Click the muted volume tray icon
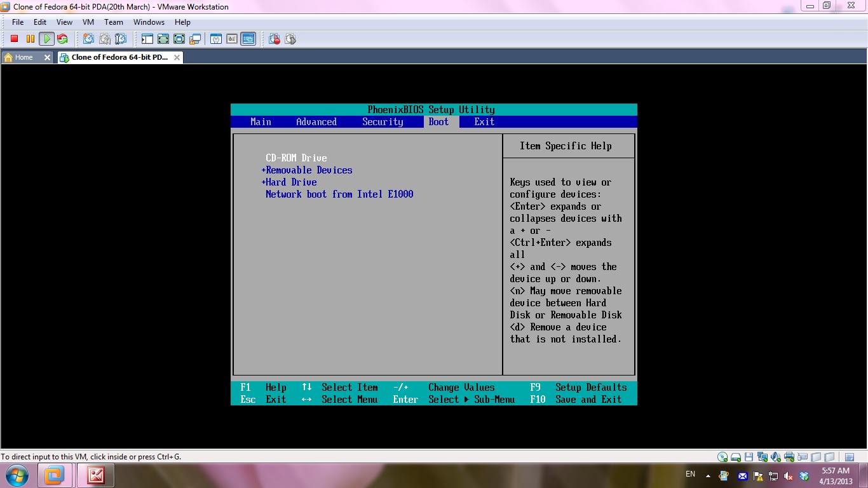This screenshot has height=488, width=868. (x=789, y=476)
